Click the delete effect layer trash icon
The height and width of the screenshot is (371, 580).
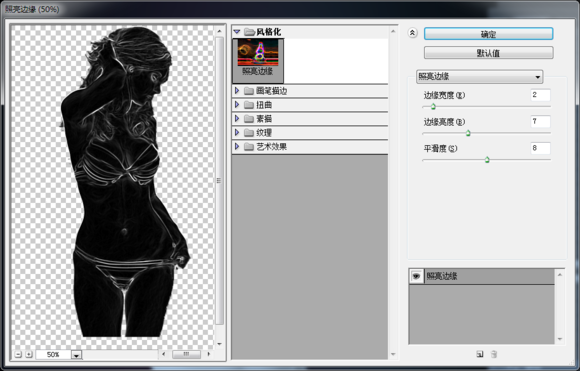tap(494, 354)
